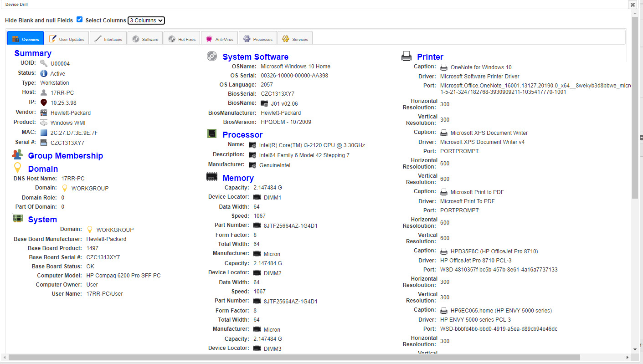Click the Printer section printer icon

click(x=406, y=56)
